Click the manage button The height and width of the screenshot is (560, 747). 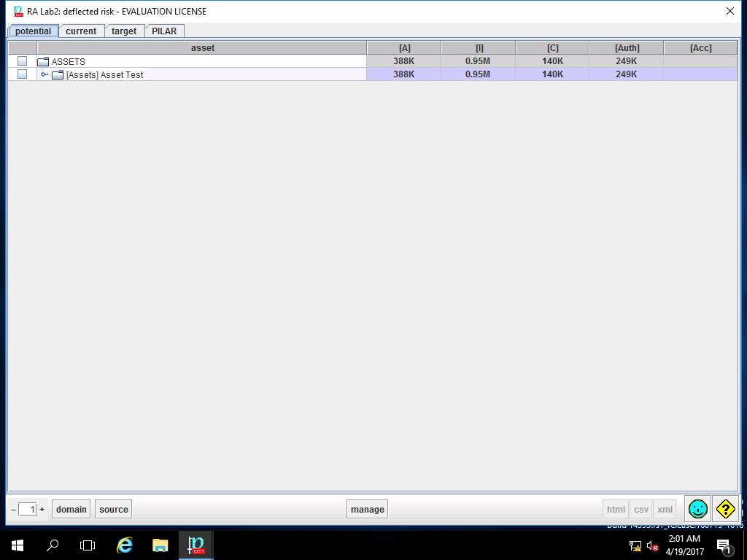pos(368,509)
